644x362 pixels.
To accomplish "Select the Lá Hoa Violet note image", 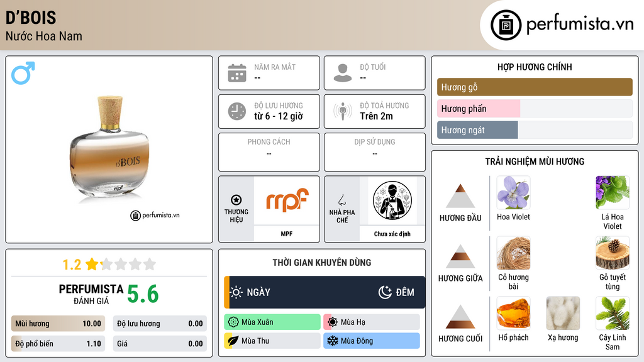I will [613, 192].
